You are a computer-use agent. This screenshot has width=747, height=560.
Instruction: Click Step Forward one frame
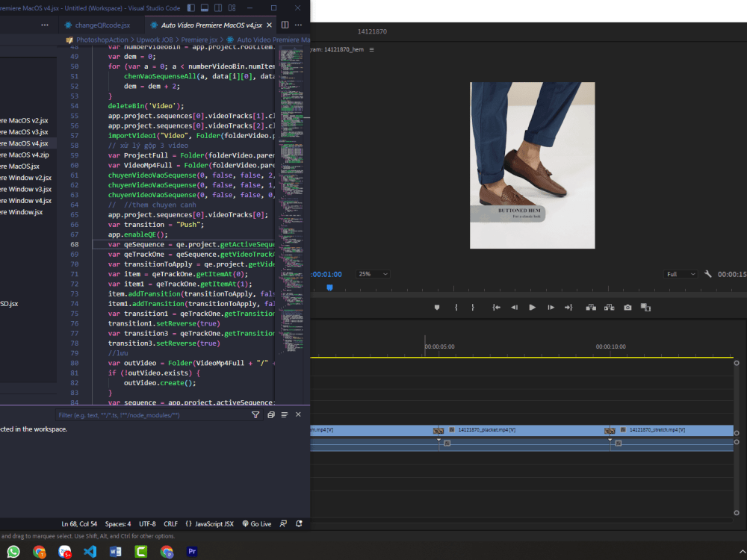[x=551, y=307]
